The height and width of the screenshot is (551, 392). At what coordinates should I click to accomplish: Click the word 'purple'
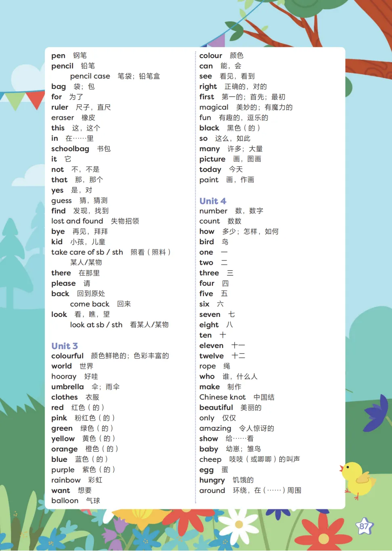click(63, 470)
